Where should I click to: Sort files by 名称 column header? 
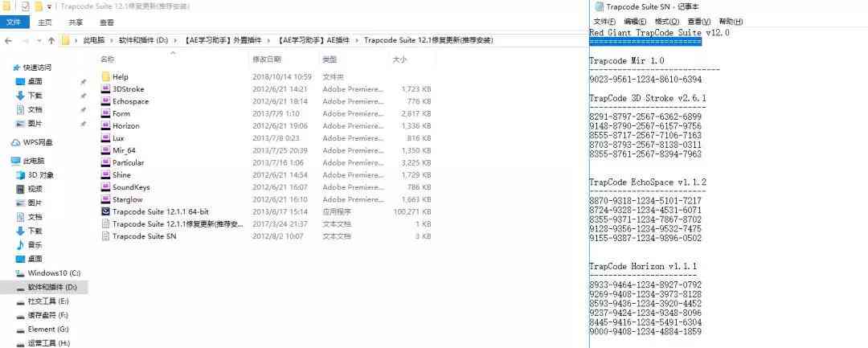[x=108, y=59]
